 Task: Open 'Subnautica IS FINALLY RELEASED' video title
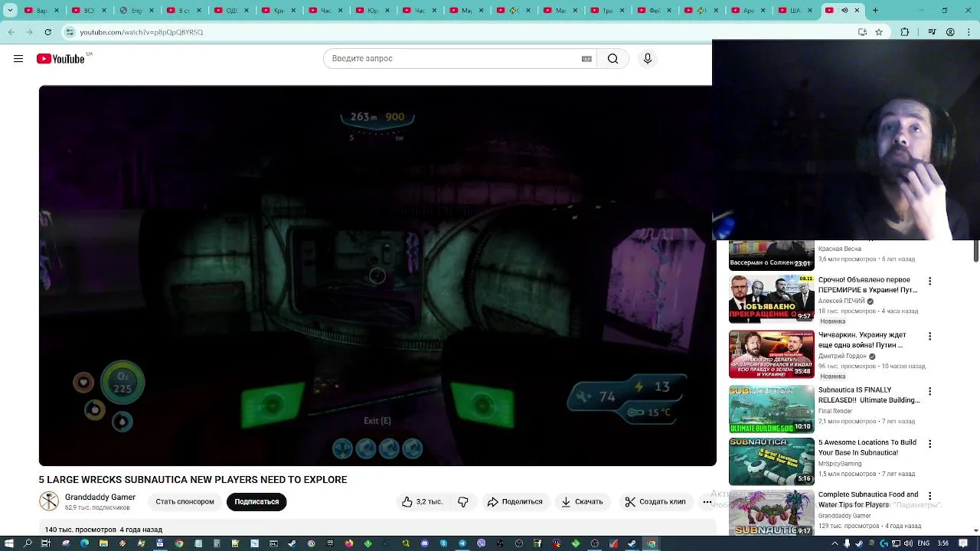[868, 395]
